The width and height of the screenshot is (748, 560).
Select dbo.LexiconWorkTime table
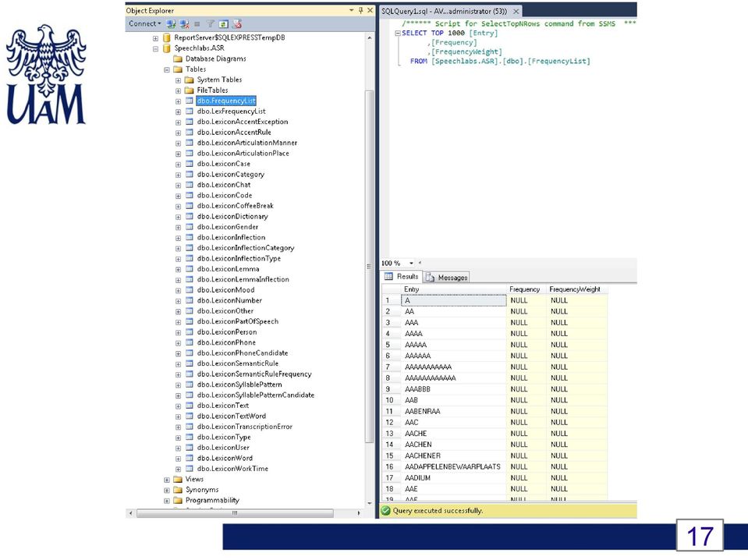(x=232, y=469)
